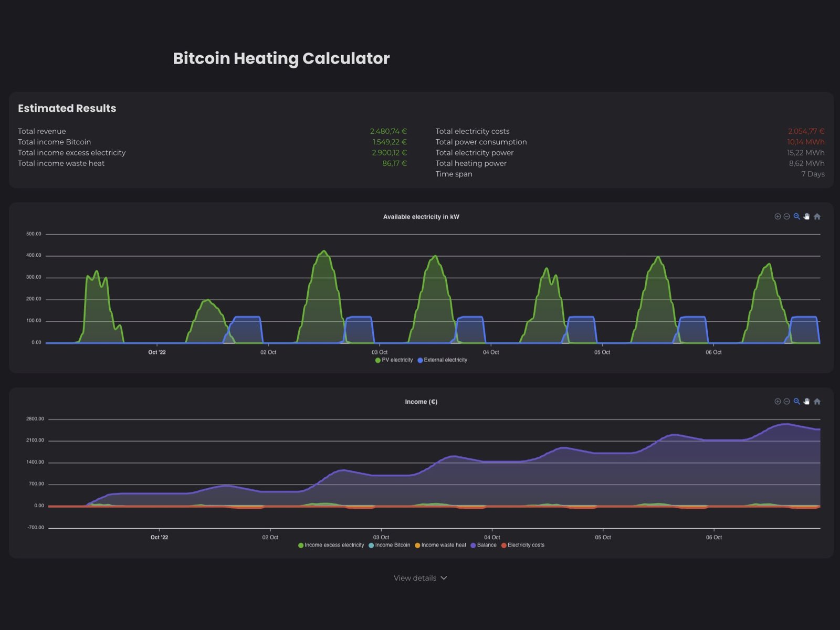Click the electricity power value 15,22 MWh
The image size is (840, 630).
[806, 153]
